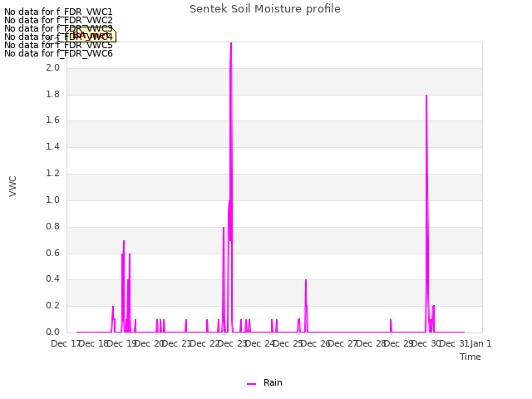The height and width of the screenshot is (399, 532).
Task: Click the BA_met yellow label box
Action: 91,35
